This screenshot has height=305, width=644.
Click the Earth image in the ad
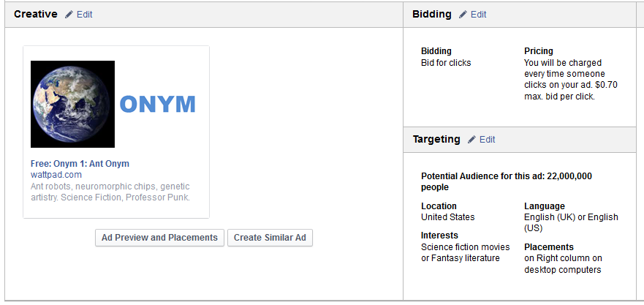pyautogui.click(x=72, y=104)
